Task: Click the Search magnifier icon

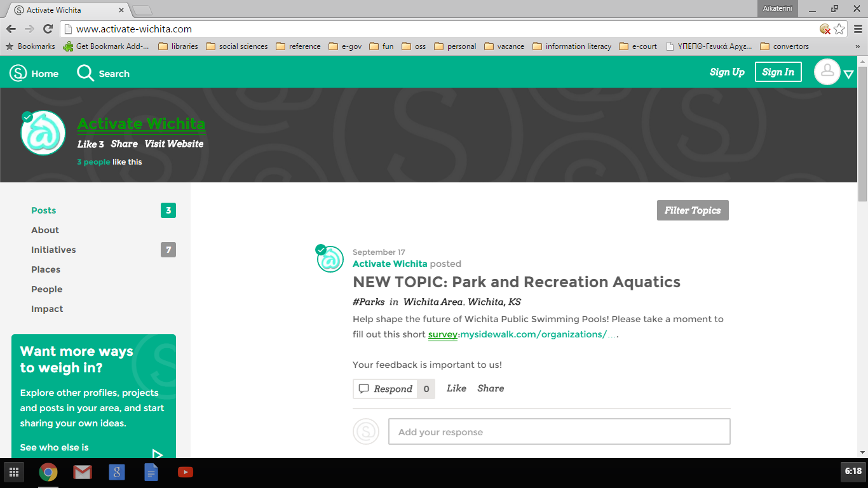Action: (x=85, y=73)
